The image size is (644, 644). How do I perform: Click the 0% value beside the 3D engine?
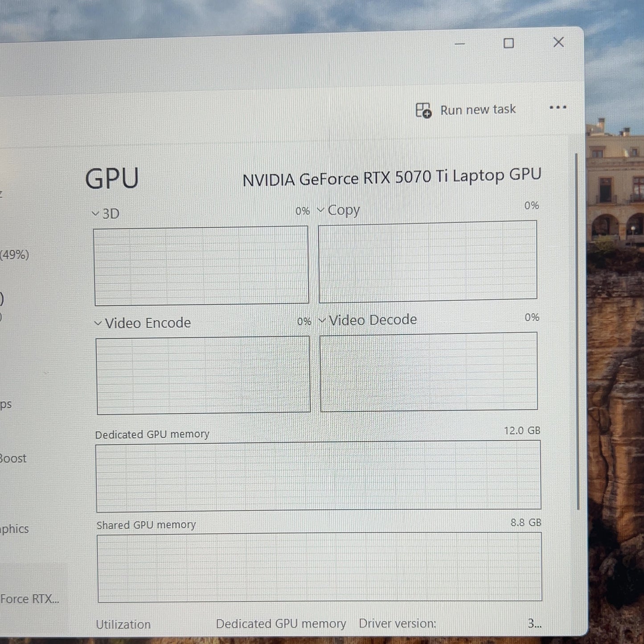pyautogui.click(x=303, y=211)
